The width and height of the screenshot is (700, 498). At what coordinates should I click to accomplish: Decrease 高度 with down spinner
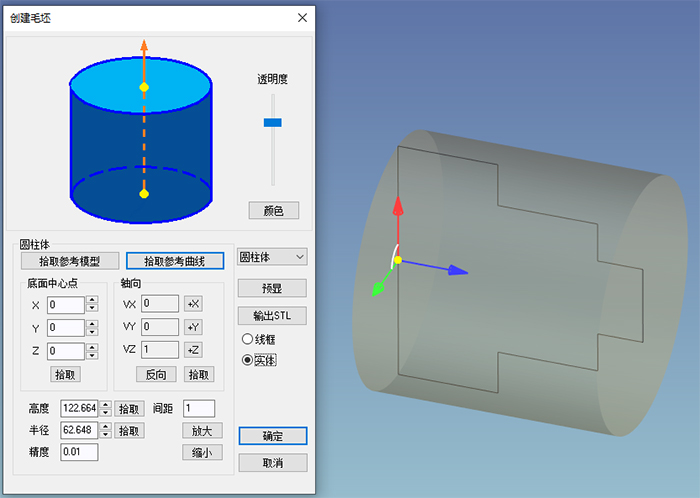[x=105, y=413]
